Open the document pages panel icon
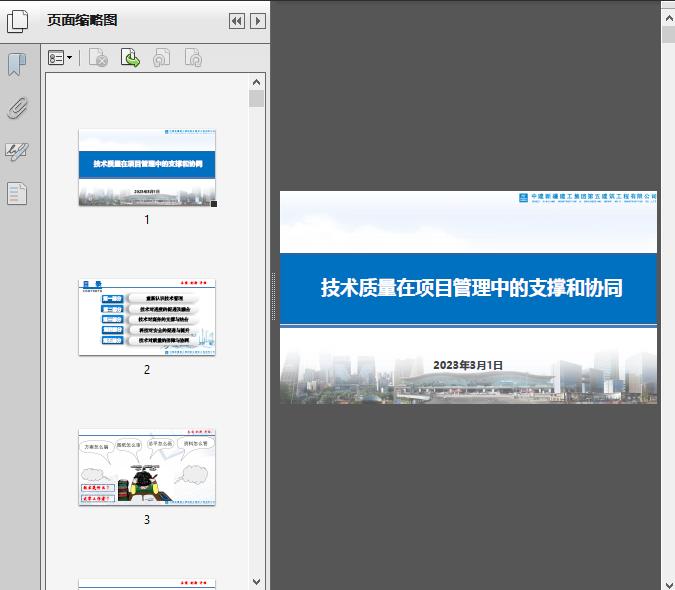This screenshot has width=675, height=590. coord(17,194)
